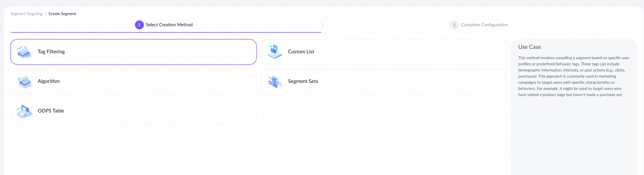Click the Use Case heading
This screenshot has width=644, height=175.
[529, 47]
